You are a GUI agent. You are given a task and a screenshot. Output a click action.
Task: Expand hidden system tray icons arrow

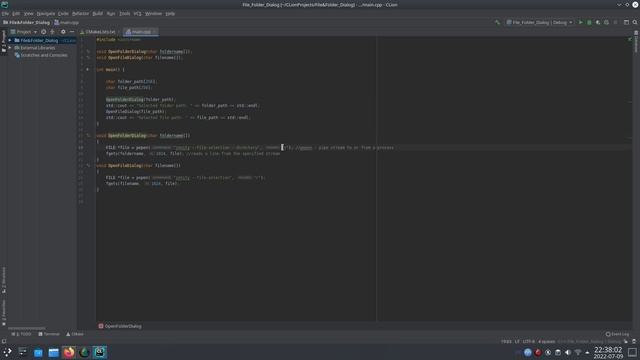click(587, 352)
